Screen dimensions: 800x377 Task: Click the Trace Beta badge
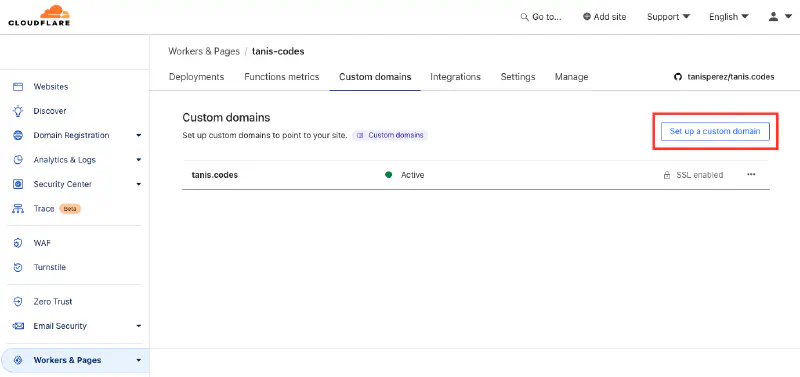coord(70,209)
